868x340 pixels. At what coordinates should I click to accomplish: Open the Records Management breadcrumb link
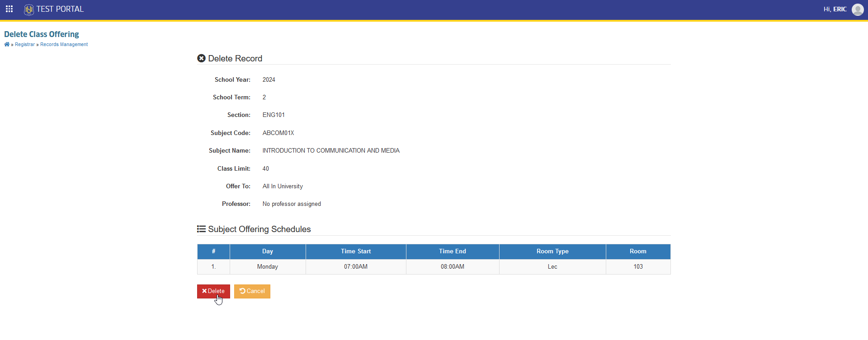(64, 44)
